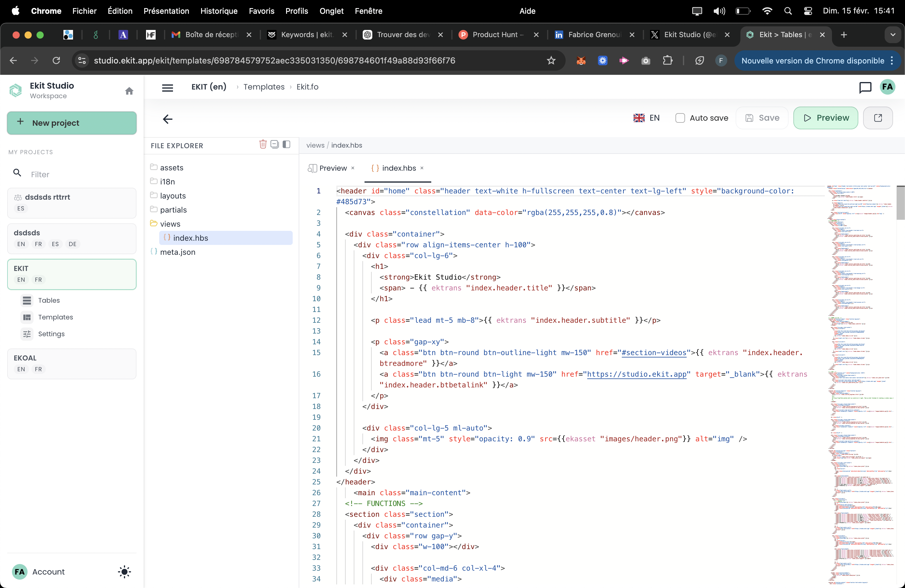Click the New project button
Image resolution: width=905 pixels, height=588 pixels.
click(72, 123)
